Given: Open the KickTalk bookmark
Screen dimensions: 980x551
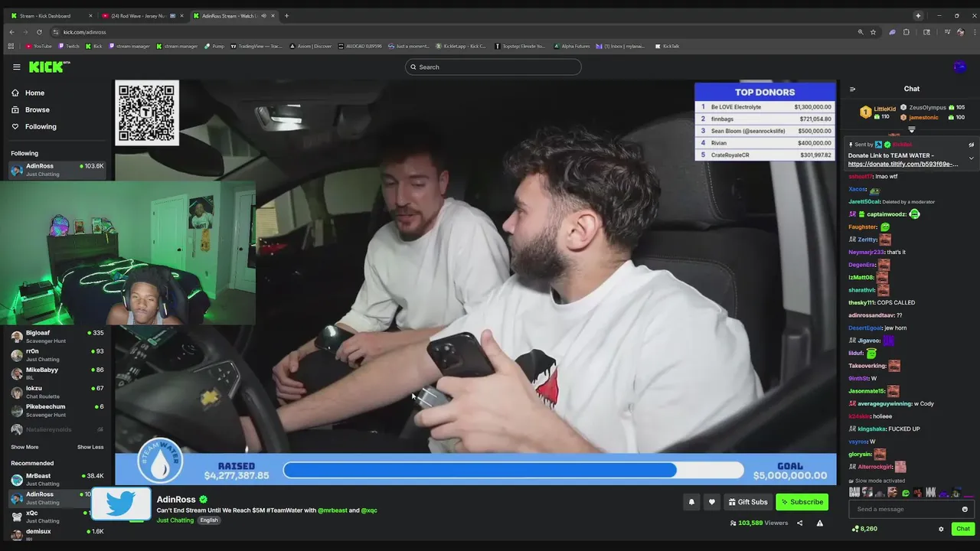Looking at the screenshot, I should point(667,46).
